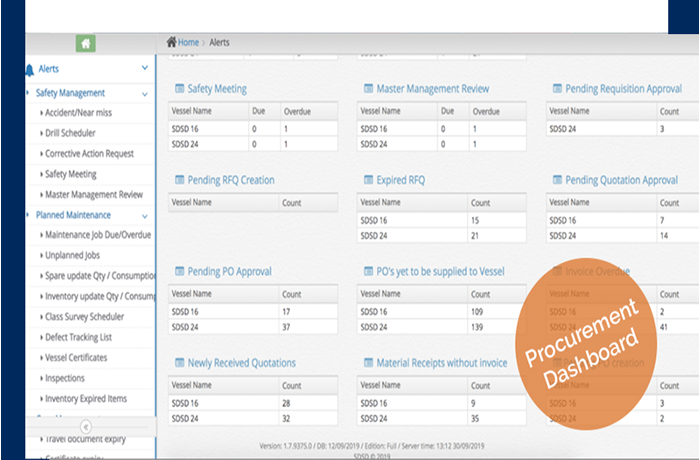
Task: Collapse the Alerts section chevron
Action: [145, 68]
